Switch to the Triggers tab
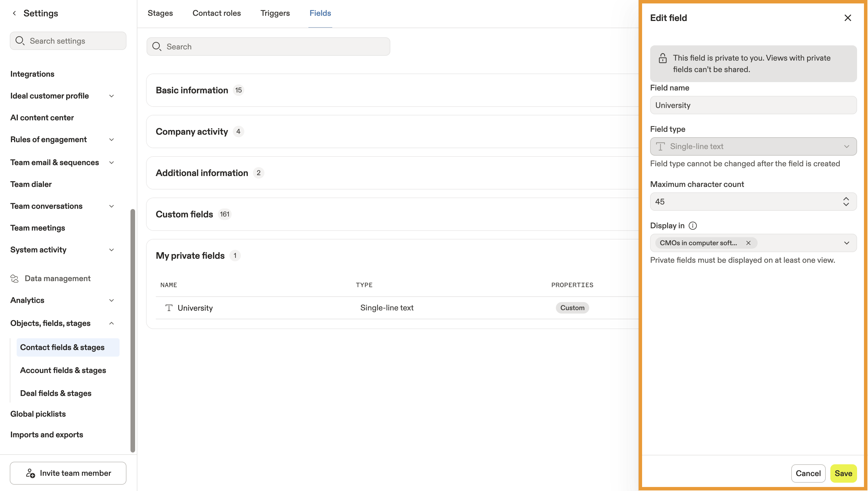This screenshot has width=868, height=491. click(275, 13)
